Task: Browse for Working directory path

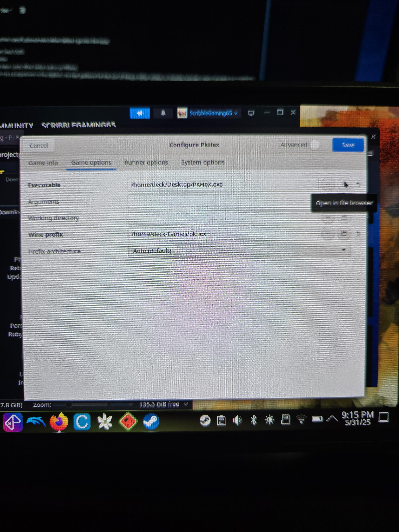Action: click(x=328, y=217)
